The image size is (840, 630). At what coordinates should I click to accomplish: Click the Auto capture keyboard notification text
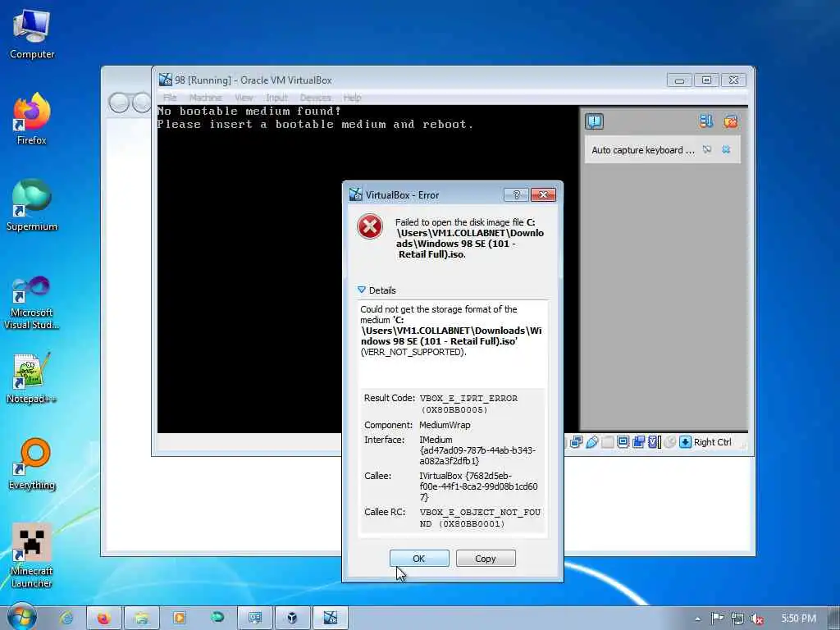(x=643, y=150)
